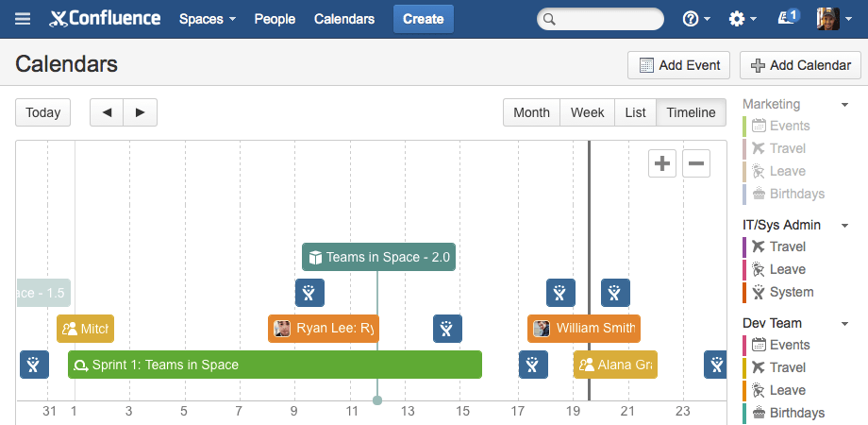The width and height of the screenshot is (868, 425).
Task: Toggle Dev Team Leave visibility
Action: 787,390
